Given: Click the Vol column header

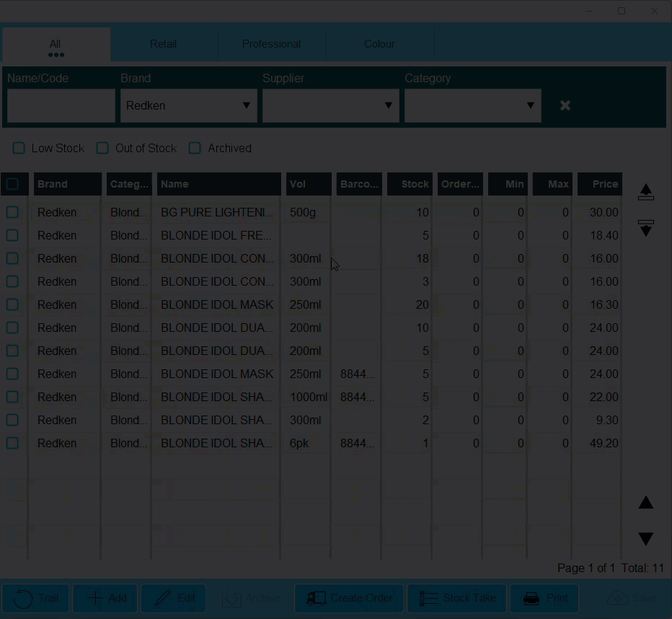Looking at the screenshot, I should click(x=309, y=184).
